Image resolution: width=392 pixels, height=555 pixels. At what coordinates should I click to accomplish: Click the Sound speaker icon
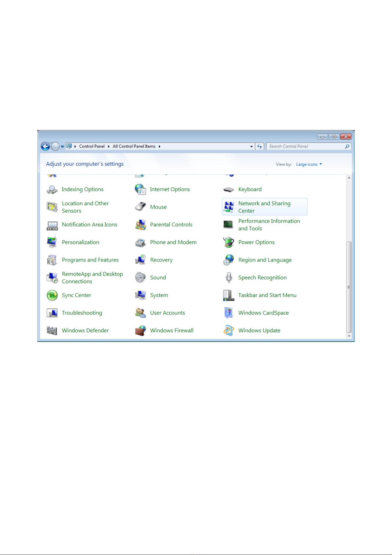click(x=140, y=278)
